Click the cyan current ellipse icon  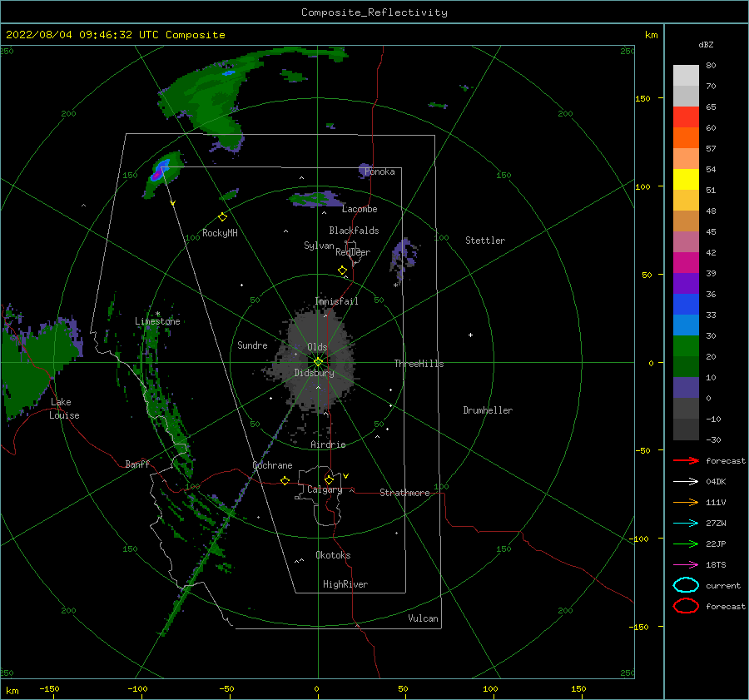pyautogui.click(x=686, y=585)
